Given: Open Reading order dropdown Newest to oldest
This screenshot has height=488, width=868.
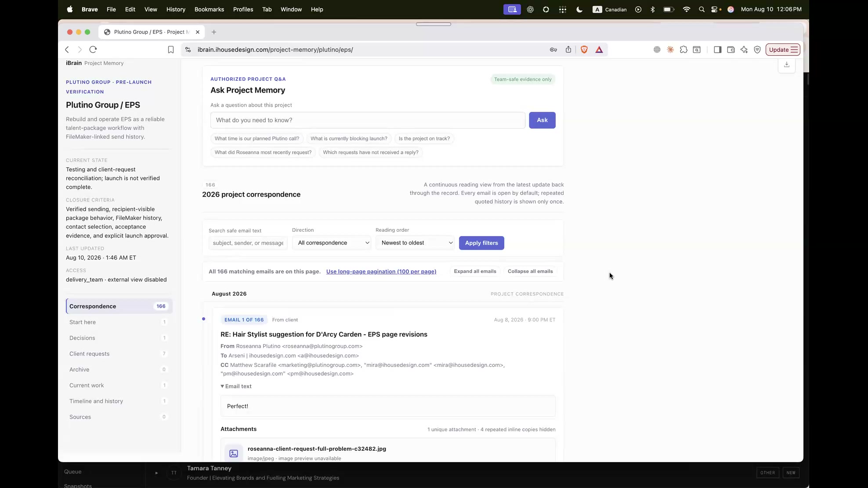Looking at the screenshot, I should coord(415,243).
